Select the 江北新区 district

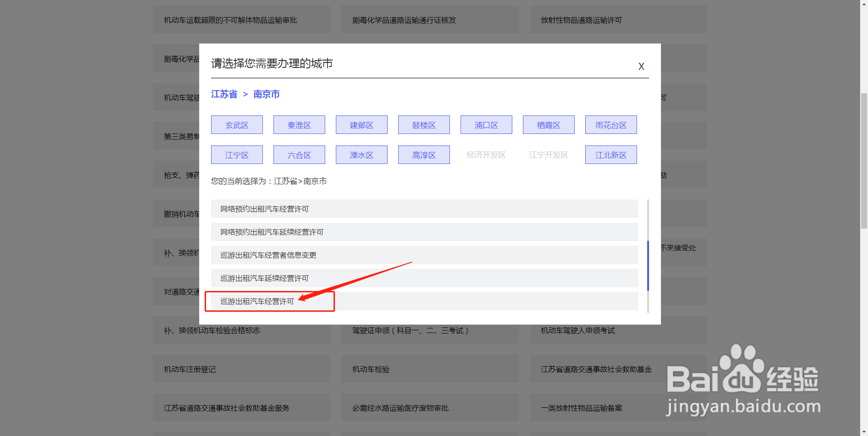click(611, 154)
